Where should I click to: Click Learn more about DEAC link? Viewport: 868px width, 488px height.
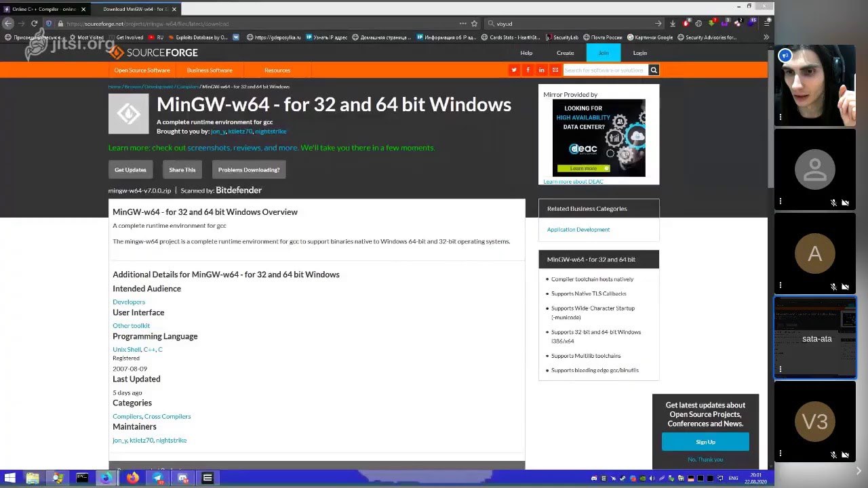(x=573, y=182)
